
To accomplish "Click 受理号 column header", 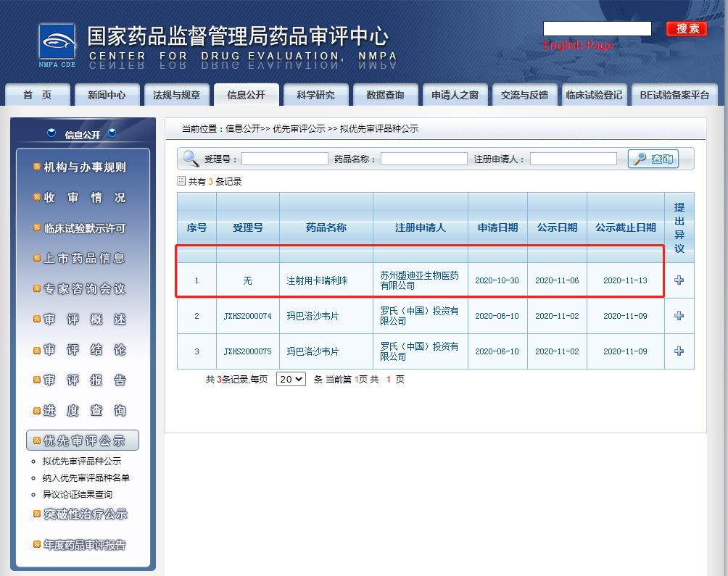I will (247, 228).
